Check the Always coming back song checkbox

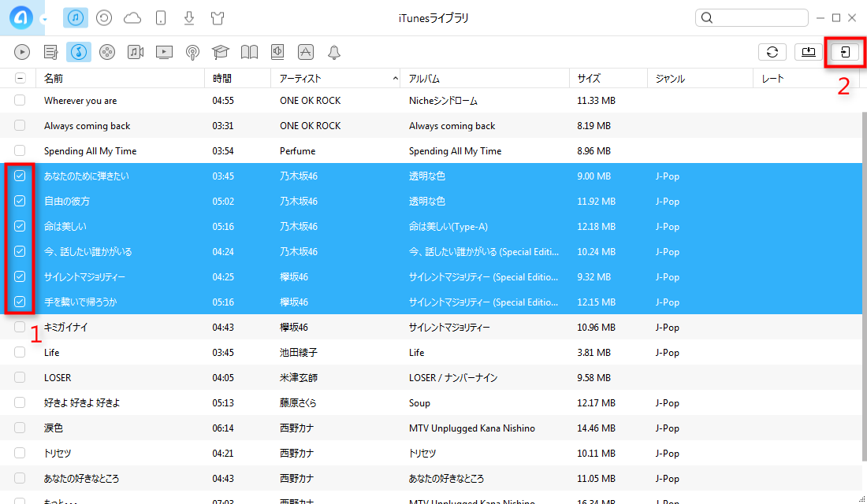(20, 125)
